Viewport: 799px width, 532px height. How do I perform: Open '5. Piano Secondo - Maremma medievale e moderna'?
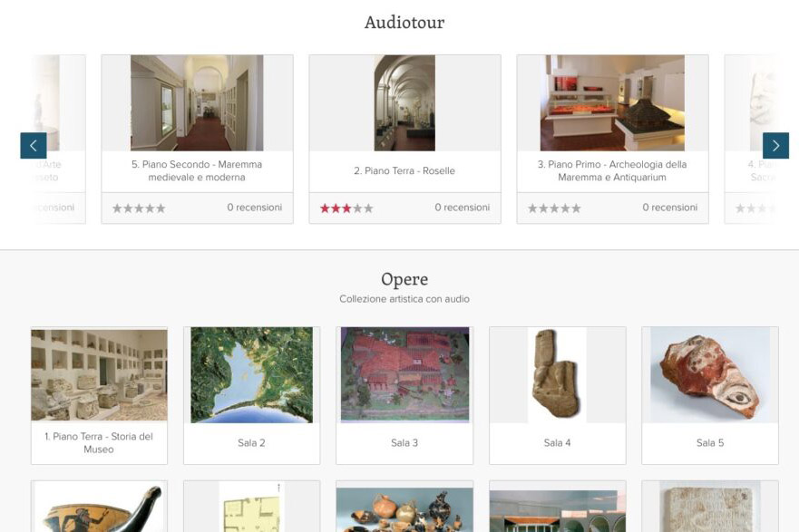pos(197,170)
